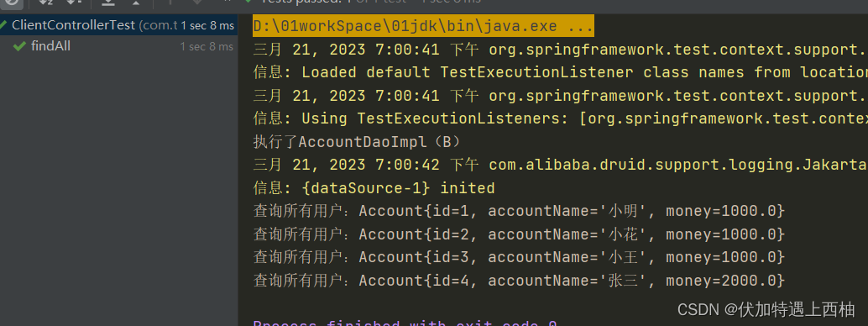Select the findAll test method

click(x=50, y=46)
